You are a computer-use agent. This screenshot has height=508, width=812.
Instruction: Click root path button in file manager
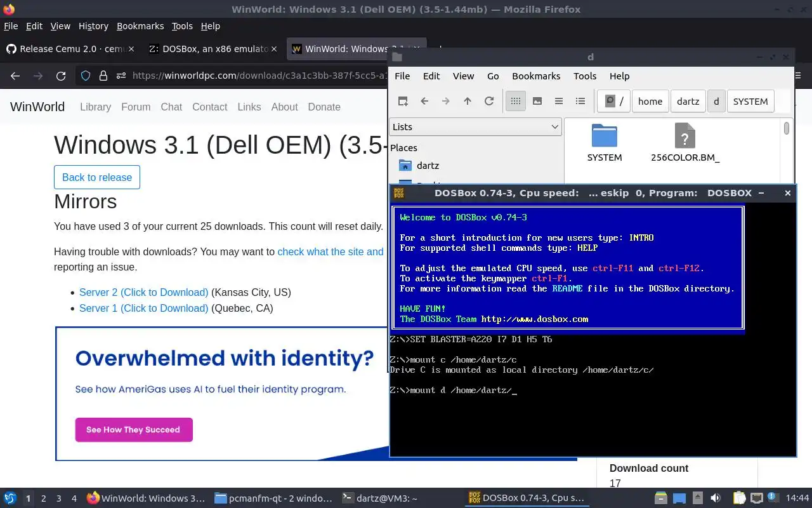[x=613, y=101]
